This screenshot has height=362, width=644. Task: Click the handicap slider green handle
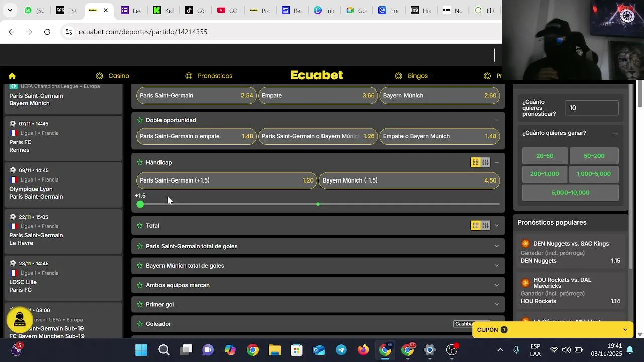coord(140,204)
